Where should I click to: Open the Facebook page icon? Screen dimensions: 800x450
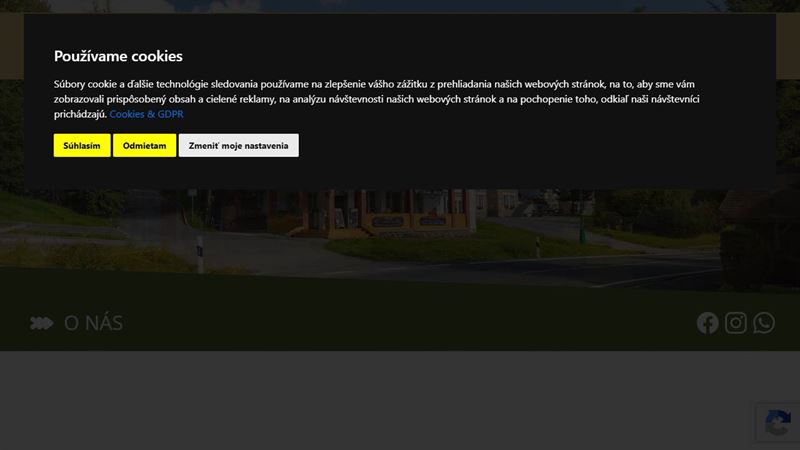click(708, 323)
